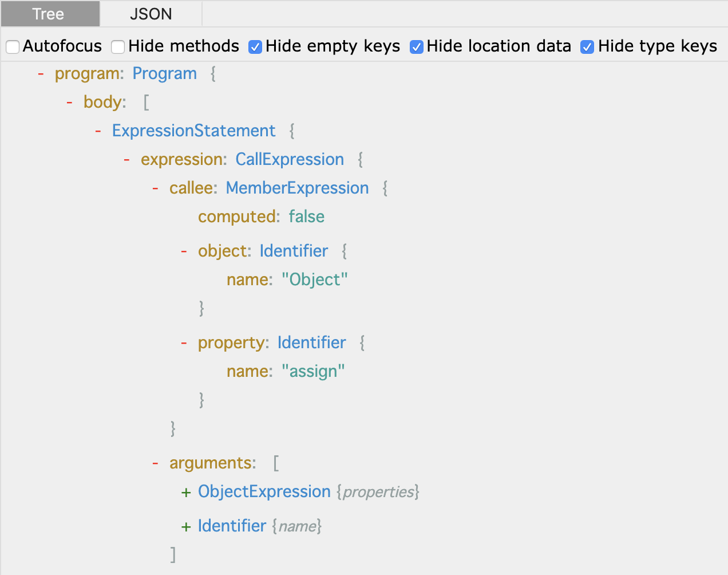728x575 pixels.
Task: Collapse the body array
Action: point(69,103)
